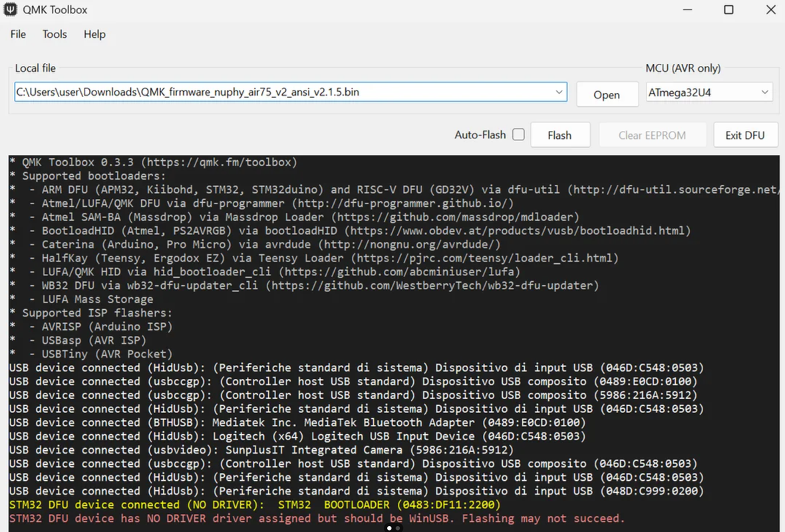Click the Flash button
785x532 pixels.
[x=559, y=135]
